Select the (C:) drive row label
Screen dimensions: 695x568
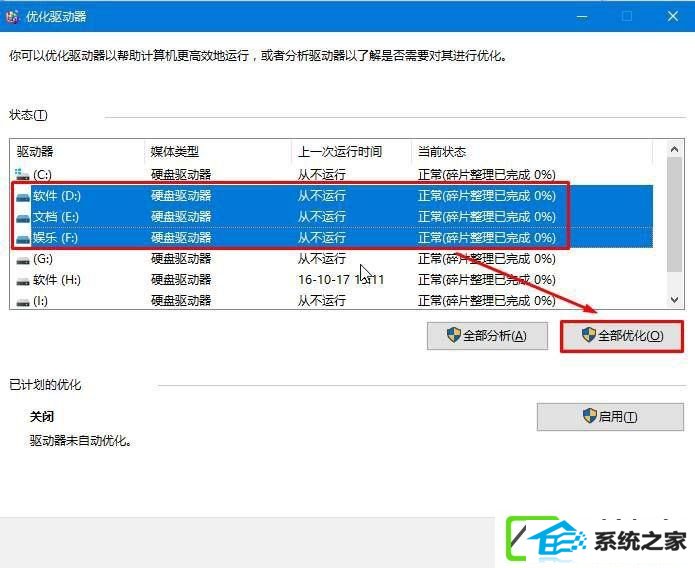pos(42,174)
